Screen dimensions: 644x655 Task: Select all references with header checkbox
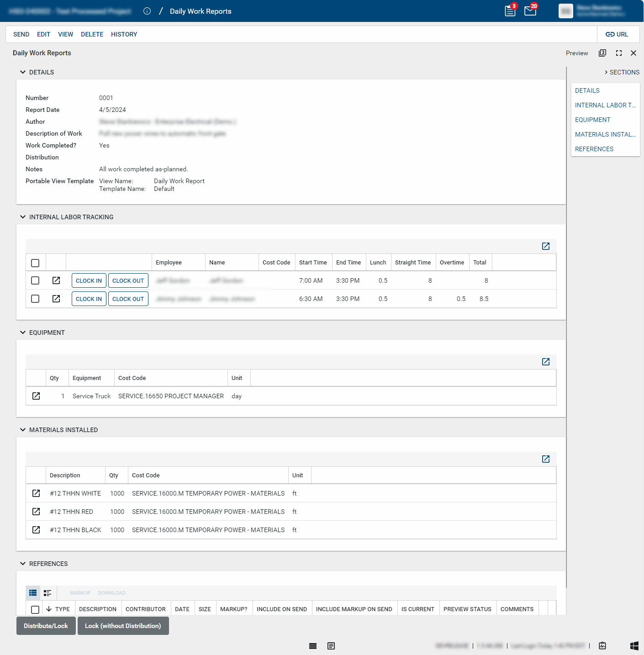[x=35, y=609]
